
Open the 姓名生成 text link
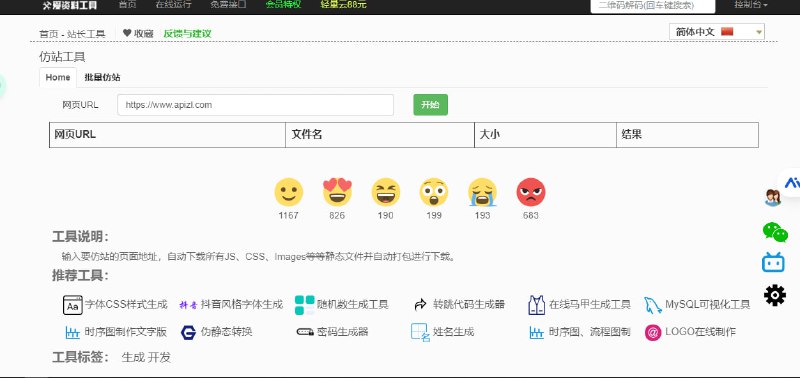[454, 332]
